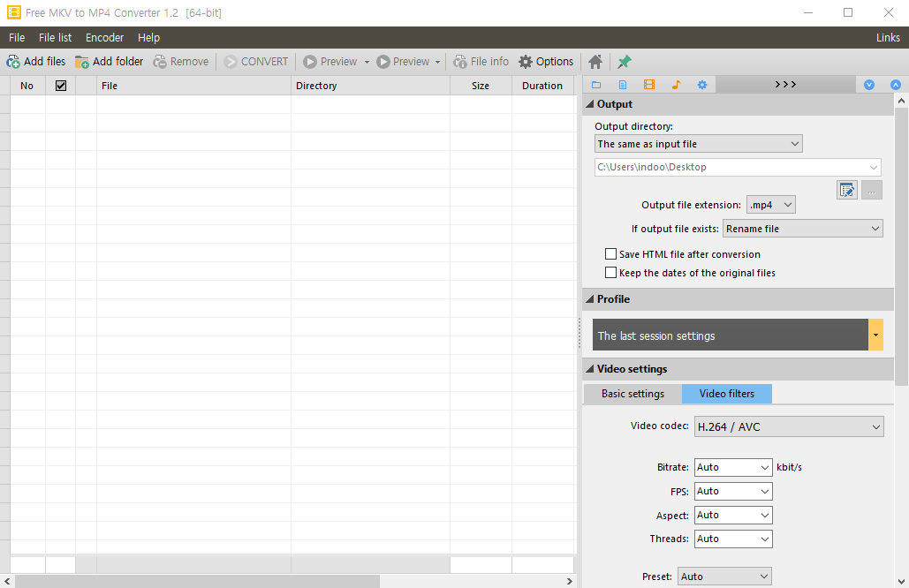Open the Help menu
The height and width of the screenshot is (588, 909).
(148, 38)
